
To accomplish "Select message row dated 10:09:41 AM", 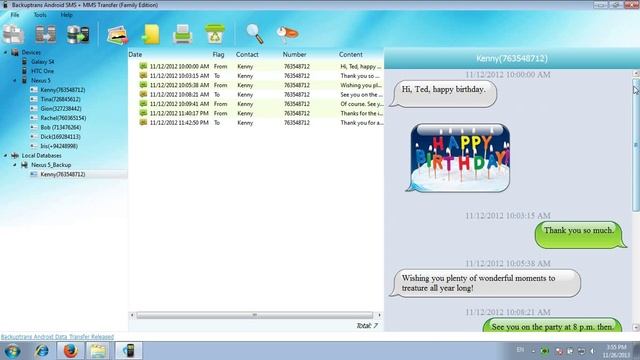I will pyautogui.click(x=256, y=104).
